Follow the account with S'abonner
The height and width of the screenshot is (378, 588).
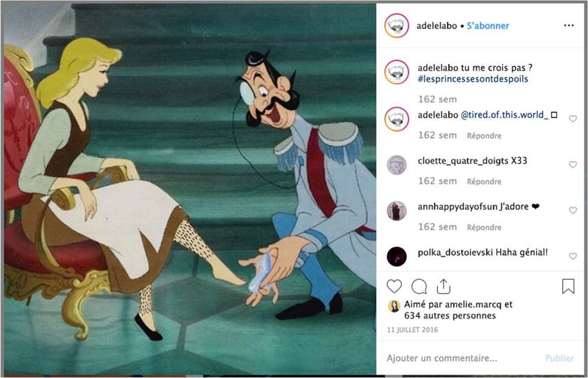[488, 26]
